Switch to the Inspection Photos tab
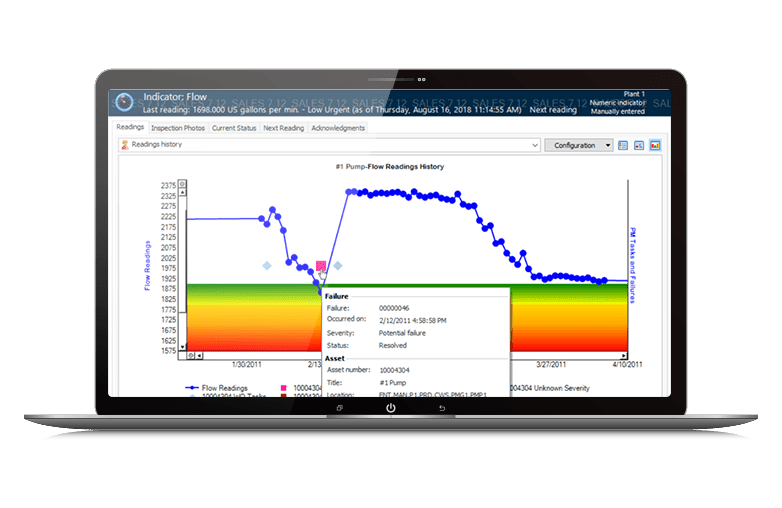This screenshot has width=782, height=508. coord(178,128)
